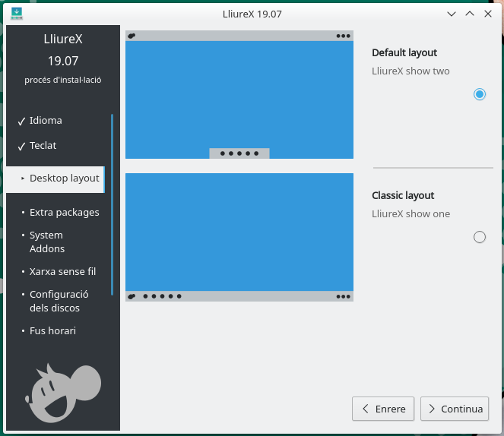Jump to the Xarxa sense fil step

62,272
